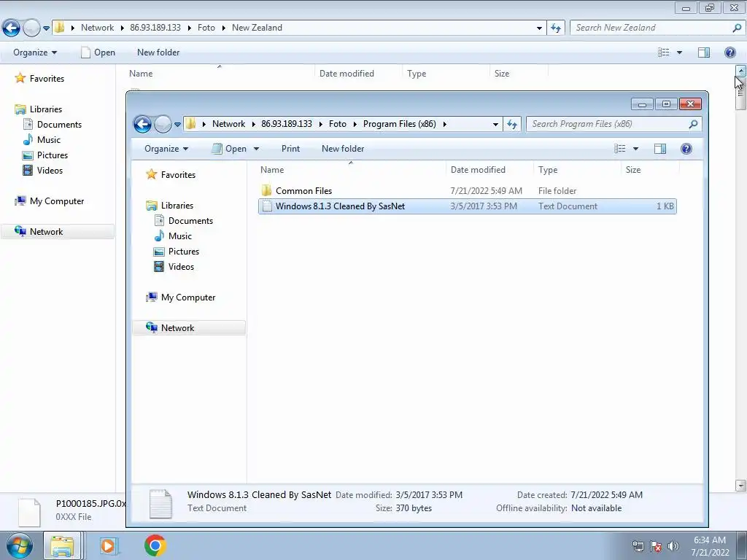Open Organize menu in Program Files window
The image size is (747, 560).
click(x=166, y=149)
